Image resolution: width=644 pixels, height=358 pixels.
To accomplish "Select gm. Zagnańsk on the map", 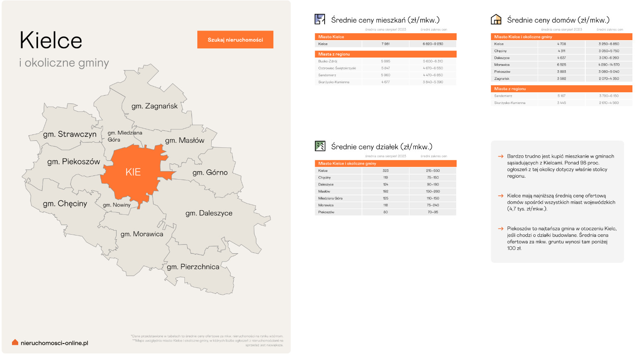I will 154,106.
